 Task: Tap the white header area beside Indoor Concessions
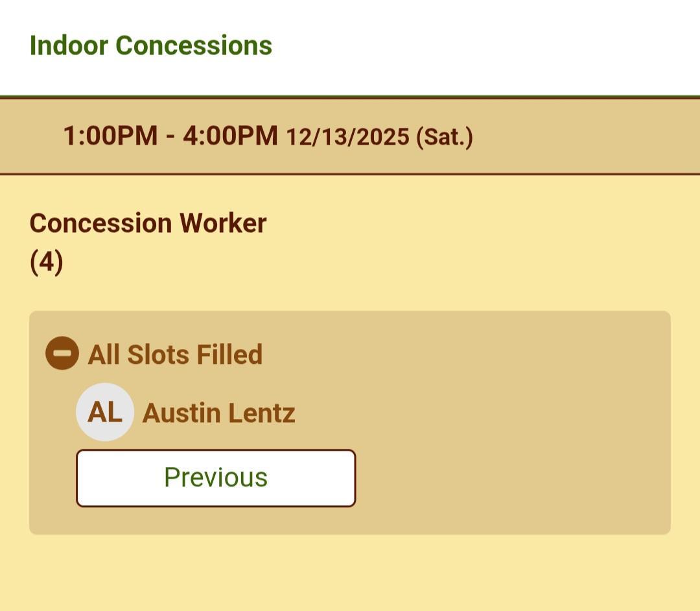pos(486,45)
